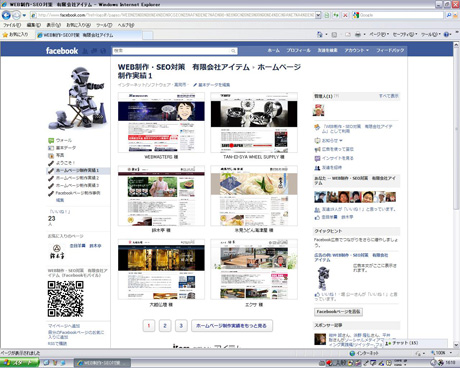460x368 pixels.
Task: Open the WEBMASTERS 様 site thumbnail
Action: point(161,122)
